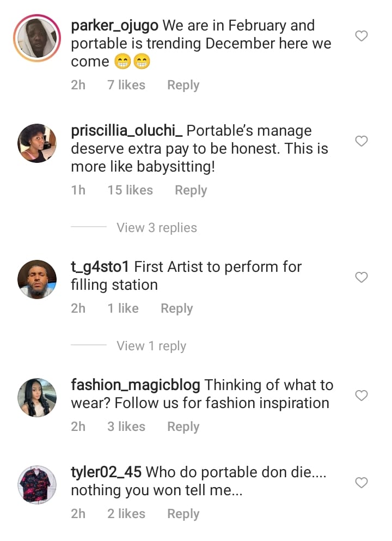Image resolution: width=392 pixels, height=541 pixels.
Task: Open priscillia_oluchi_'s avatar
Action: pyautogui.click(x=37, y=143)
